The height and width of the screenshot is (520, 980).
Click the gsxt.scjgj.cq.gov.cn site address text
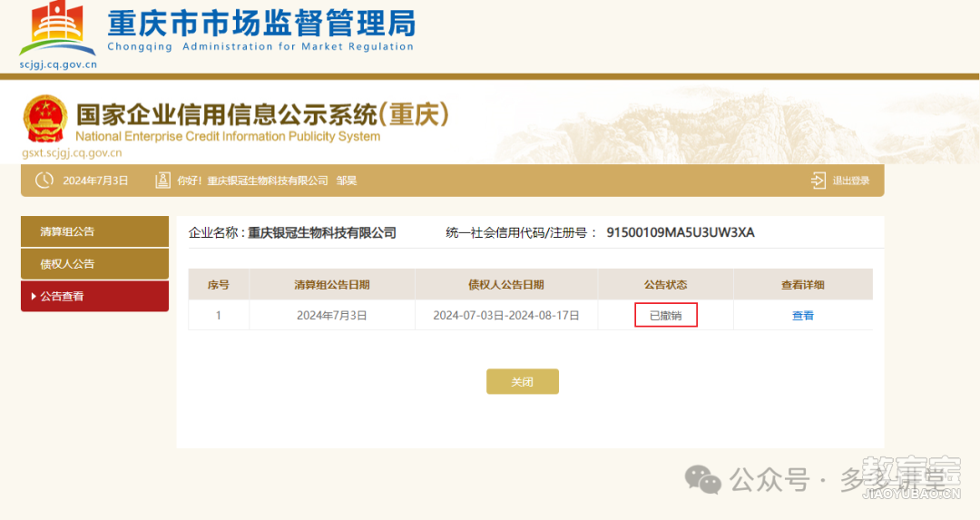72,153
